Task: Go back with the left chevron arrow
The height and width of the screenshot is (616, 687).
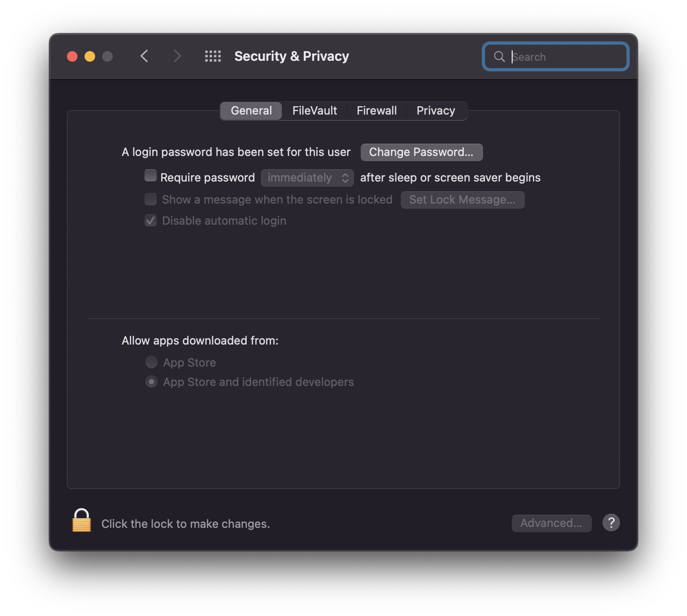Action: click(144, 56)
